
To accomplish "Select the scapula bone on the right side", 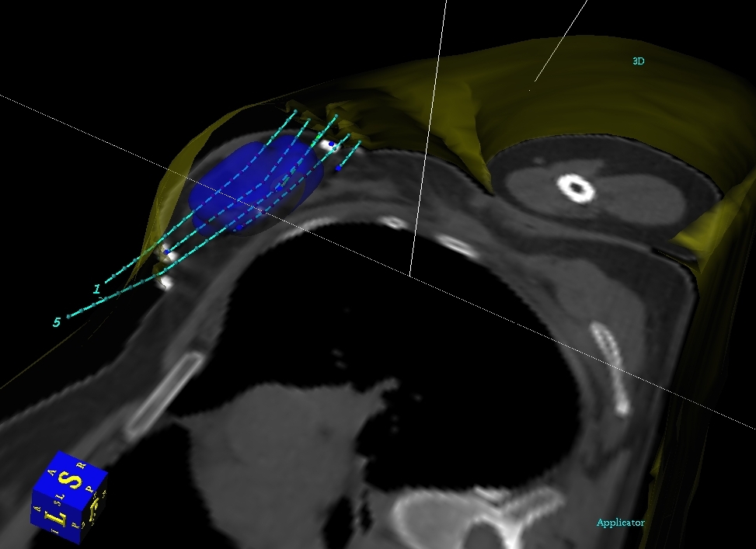I will click(610, 369).
